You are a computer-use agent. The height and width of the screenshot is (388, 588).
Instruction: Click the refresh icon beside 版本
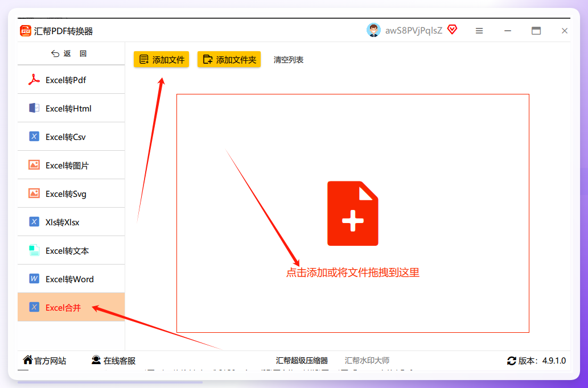(512, 361)
